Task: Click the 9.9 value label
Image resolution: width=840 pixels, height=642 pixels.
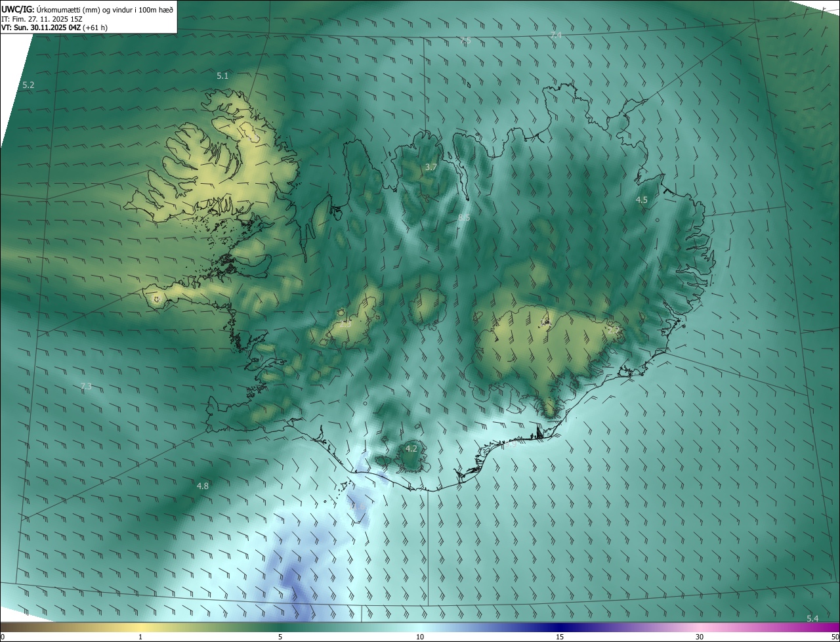Action: tap(510, 444)
